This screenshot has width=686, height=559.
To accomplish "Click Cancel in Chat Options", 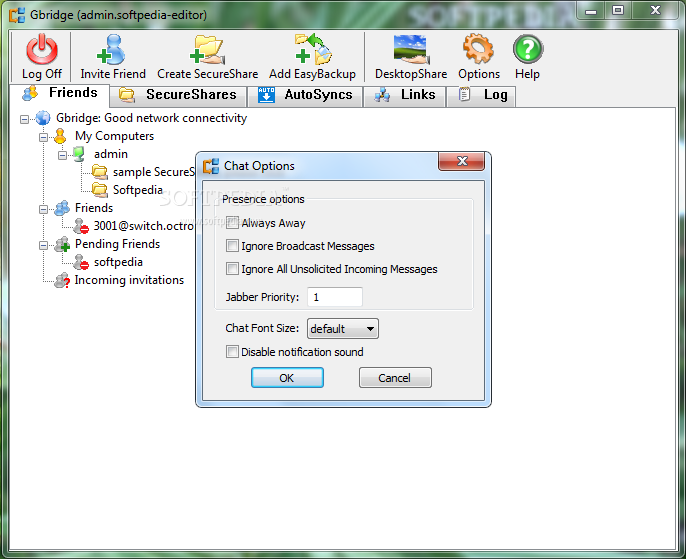I will pyautogui.click(x=395, y=377).
